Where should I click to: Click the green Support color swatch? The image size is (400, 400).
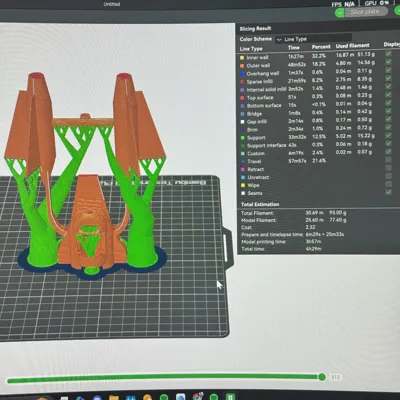[243, 138]
